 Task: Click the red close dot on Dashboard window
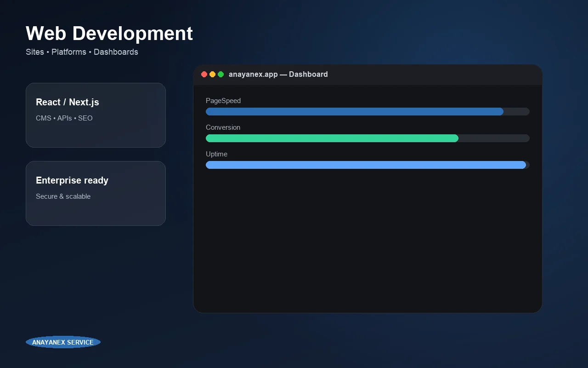pos(204,75)
